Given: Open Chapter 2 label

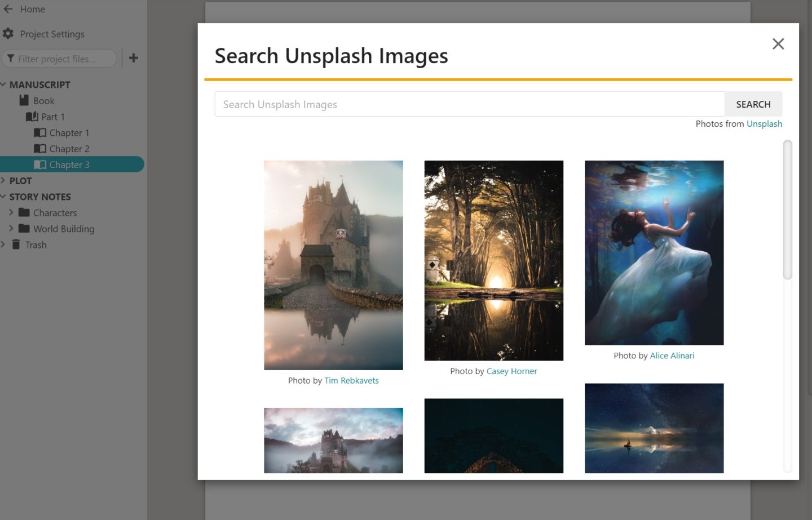Looking at the screenshot, I should [x=69, y=149].
